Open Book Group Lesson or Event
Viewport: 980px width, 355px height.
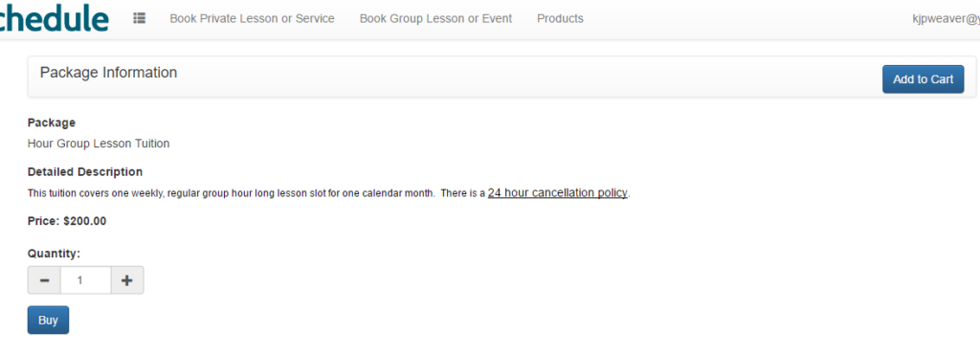click(435, 19)
